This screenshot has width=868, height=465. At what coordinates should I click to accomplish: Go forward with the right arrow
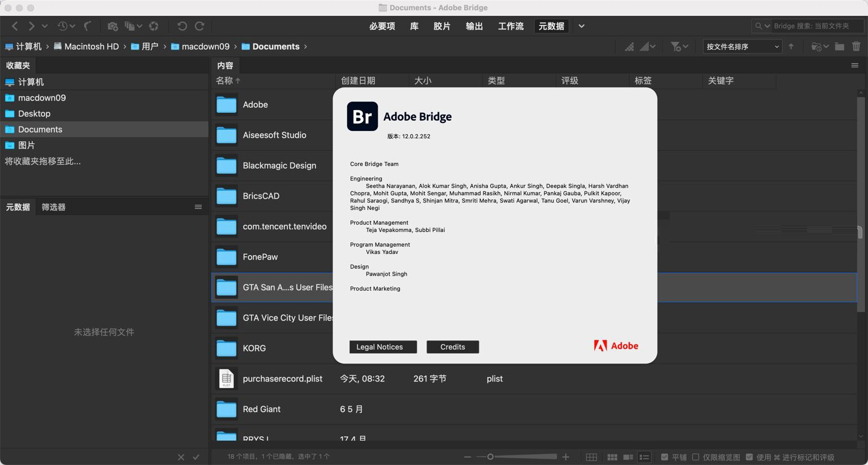click(x=31, y=26)
